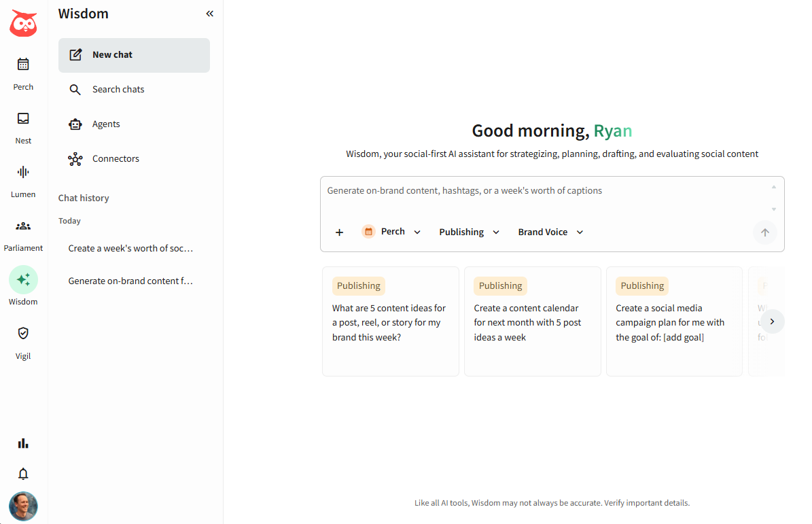
Task: Click the 'Today' label in chat history
Action: (x=69, y=221)
